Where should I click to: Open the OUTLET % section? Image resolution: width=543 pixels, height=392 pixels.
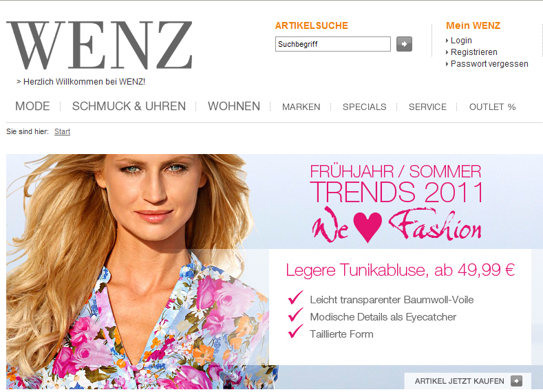[x=493, y=107]
